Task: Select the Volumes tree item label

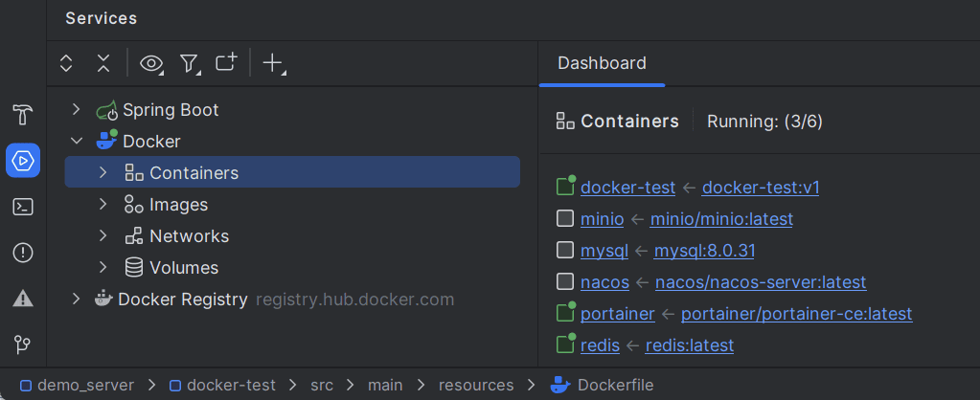Action: (184, 268)
